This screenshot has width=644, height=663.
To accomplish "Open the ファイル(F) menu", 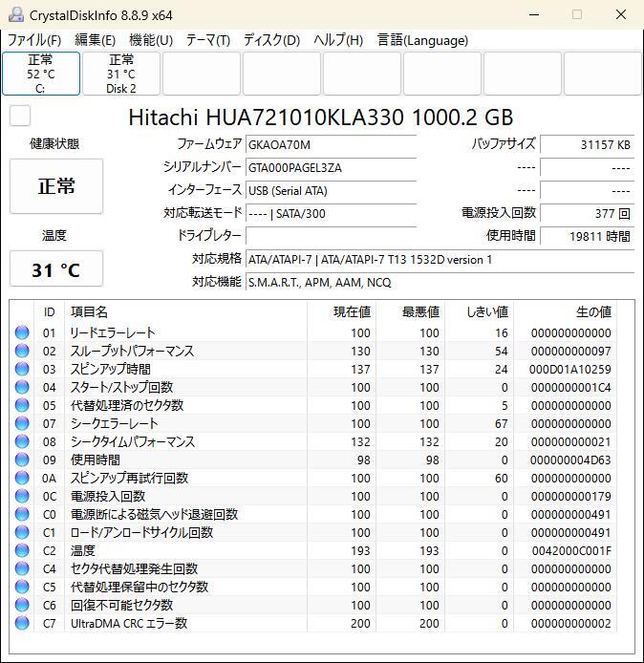I will tap(34, 40).
